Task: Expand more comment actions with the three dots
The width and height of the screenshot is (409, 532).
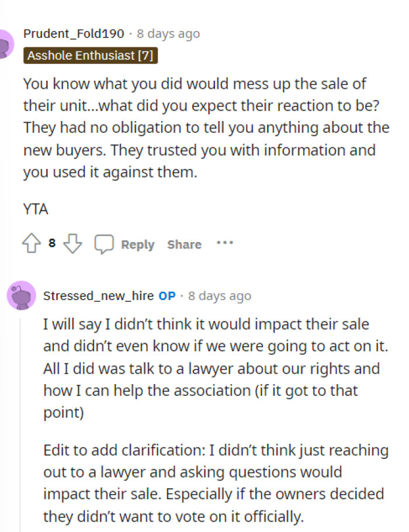Action: [225, 243]
